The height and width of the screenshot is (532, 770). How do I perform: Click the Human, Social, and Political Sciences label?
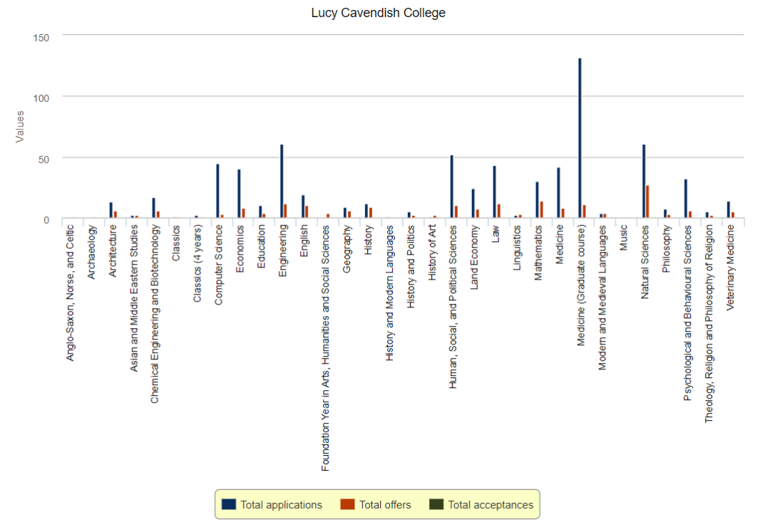[453, 307]
